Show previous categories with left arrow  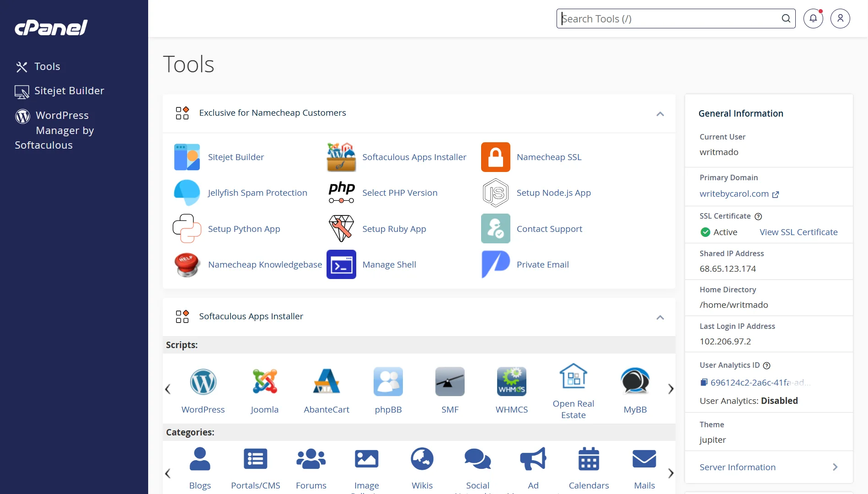(168, 473)
